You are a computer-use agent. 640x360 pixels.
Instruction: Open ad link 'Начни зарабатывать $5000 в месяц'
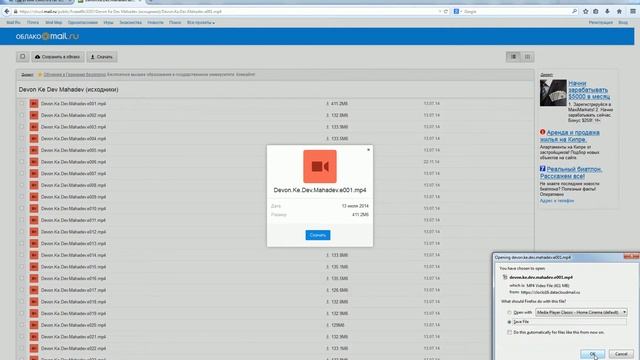[589, 90]
